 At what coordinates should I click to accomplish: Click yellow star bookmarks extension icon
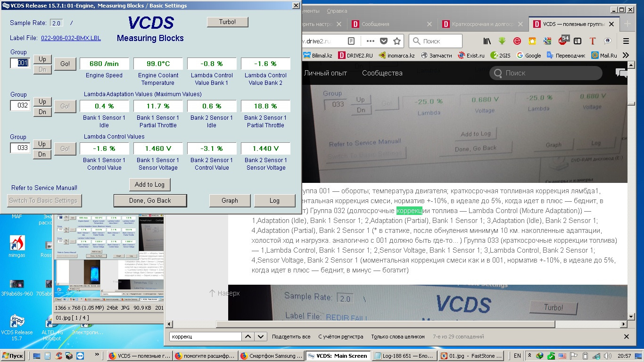click(532, 41)
